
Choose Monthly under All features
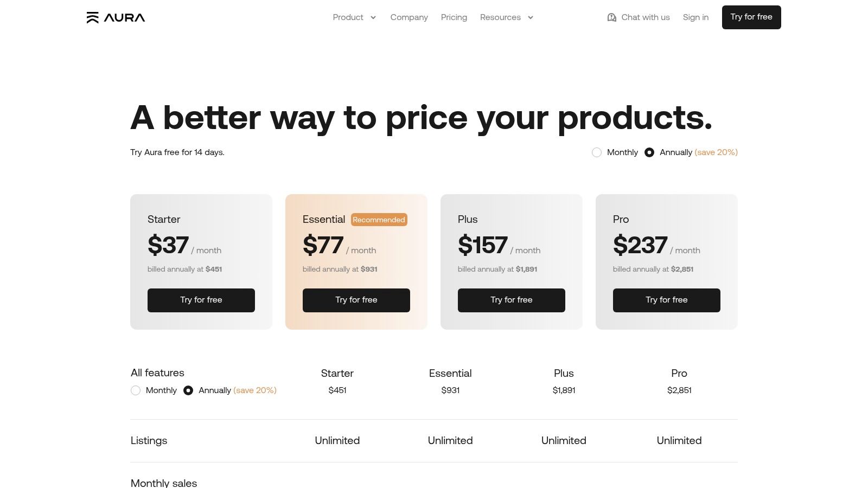tap(136, 390)
